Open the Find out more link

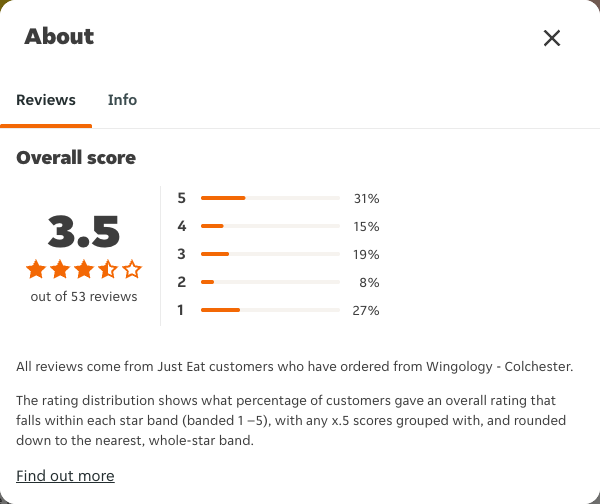point(65,476)
